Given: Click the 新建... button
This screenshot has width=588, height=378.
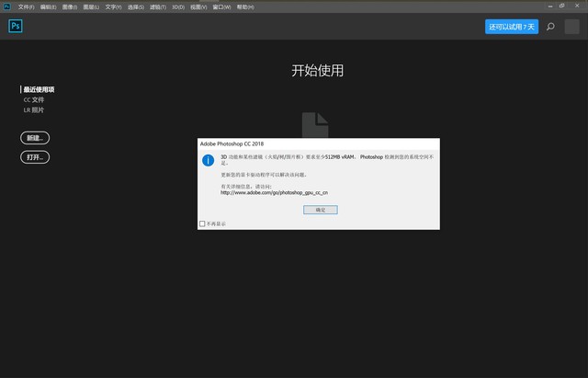Looking at the screenshot, I should [34, 138].
